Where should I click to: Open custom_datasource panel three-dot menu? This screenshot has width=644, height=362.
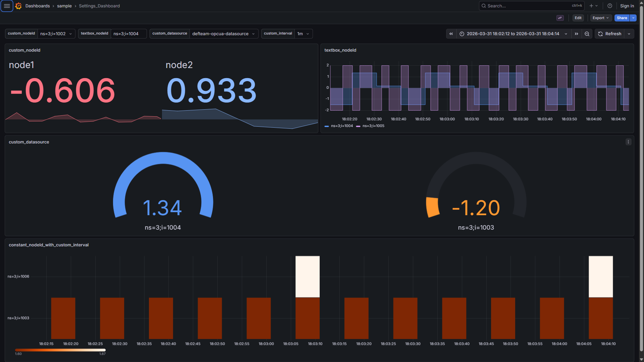(628, 142)
